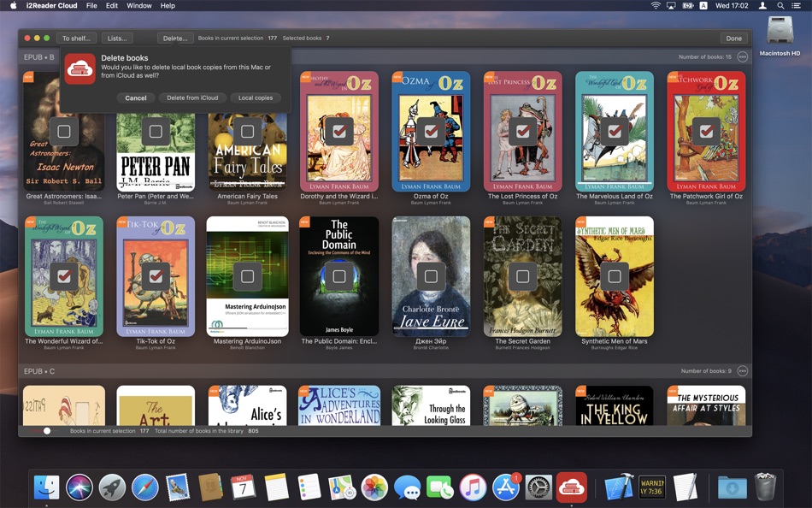
Task: Uncheck The Lost Princess of Oz
Action: 522,131
